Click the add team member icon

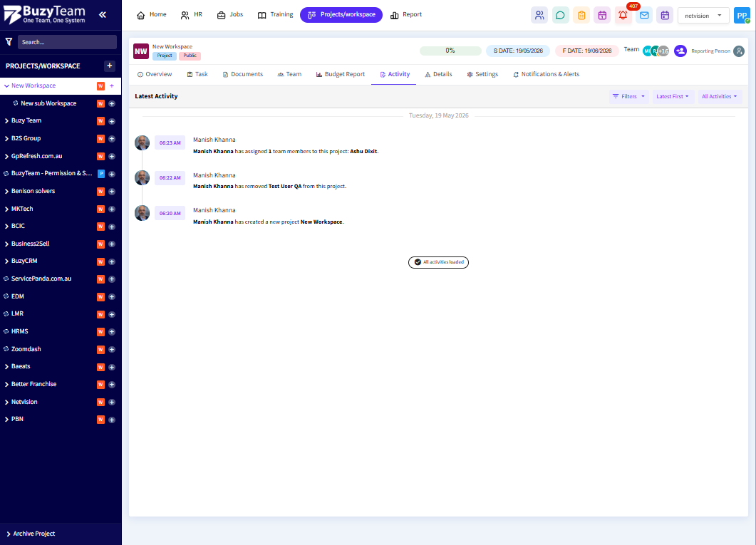680,51
